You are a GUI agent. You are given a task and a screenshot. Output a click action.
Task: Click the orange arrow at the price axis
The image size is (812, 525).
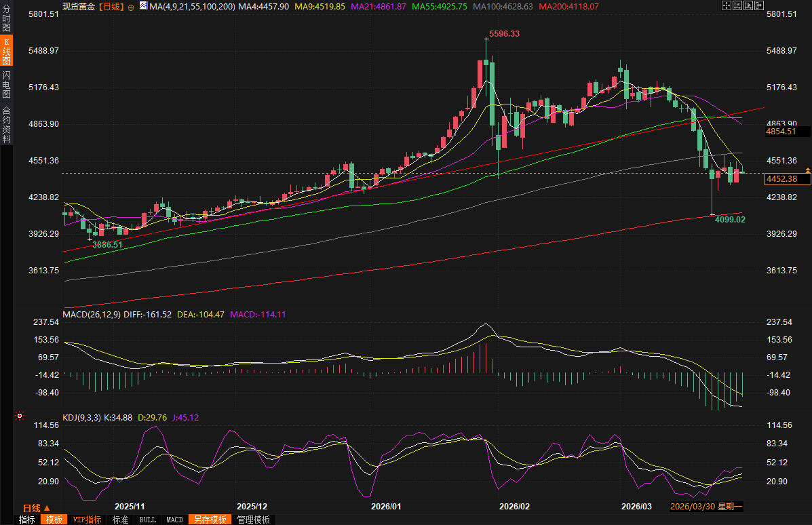(x=807, y=169)
